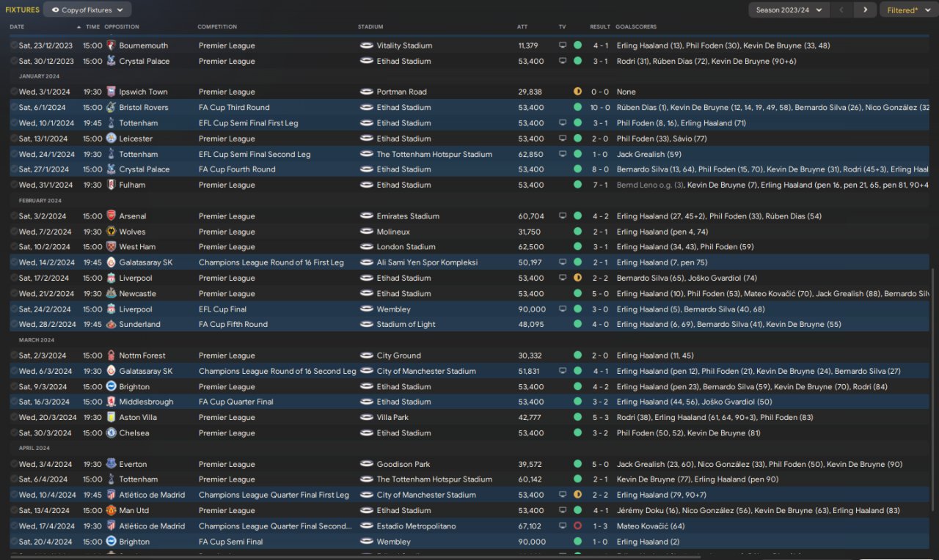Open the Copy of Fixtures view dropdown
Screen dimensions: 939x560
tap(88, 10)
